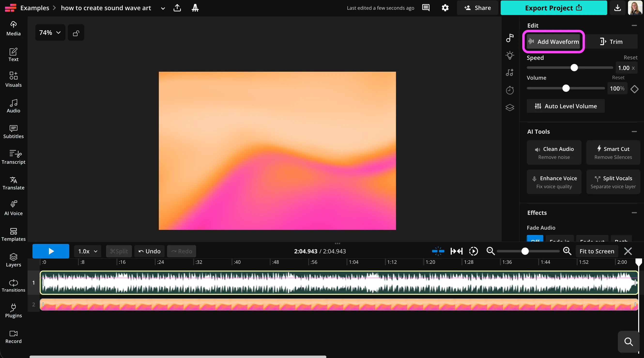
Task: Click the settings gear icon
Action: point(445,8)
